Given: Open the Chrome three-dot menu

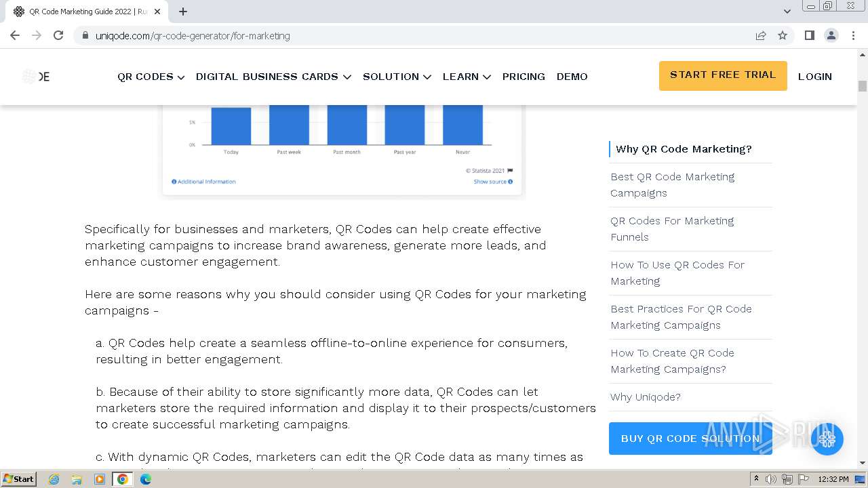Looking at the screenshot, I should click(x=853, y=35).
